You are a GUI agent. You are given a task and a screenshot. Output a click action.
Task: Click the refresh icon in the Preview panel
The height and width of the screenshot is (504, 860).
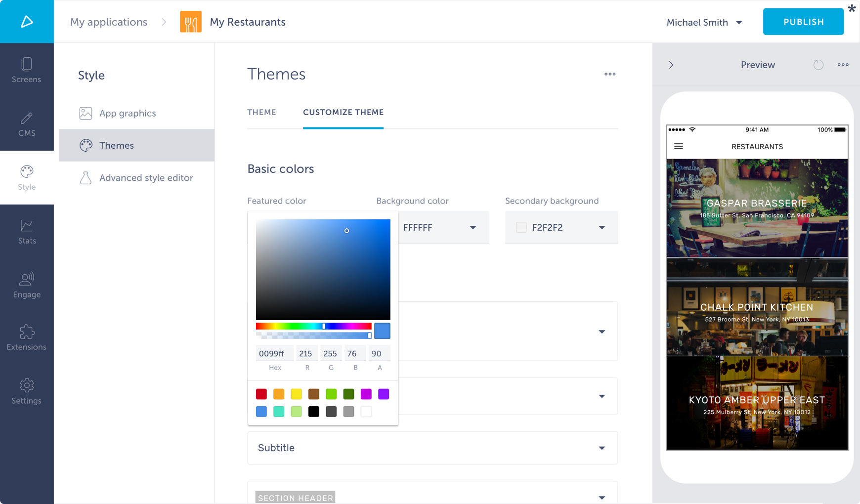(818, 65)
